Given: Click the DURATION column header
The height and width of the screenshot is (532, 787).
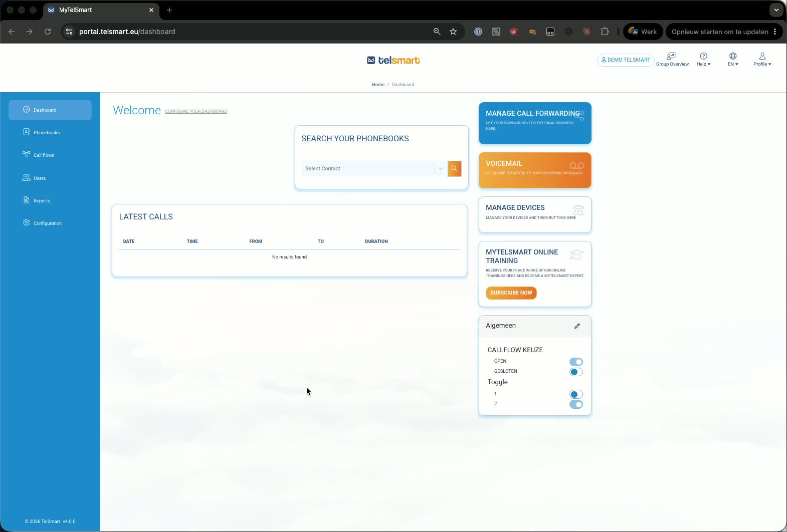Looking at the screenshot, I should click(376, 241).
